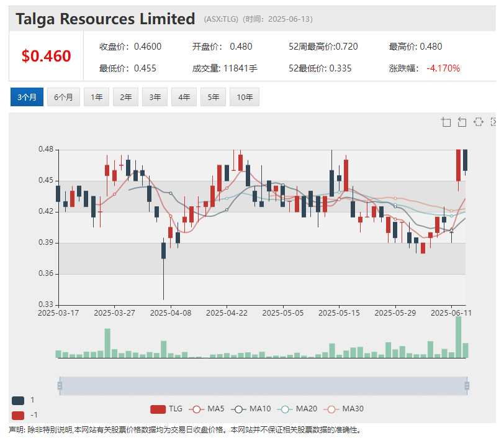The image size is (504, 443).
Task: Click the $0.460 current price
Action: (x=47, y=56)
